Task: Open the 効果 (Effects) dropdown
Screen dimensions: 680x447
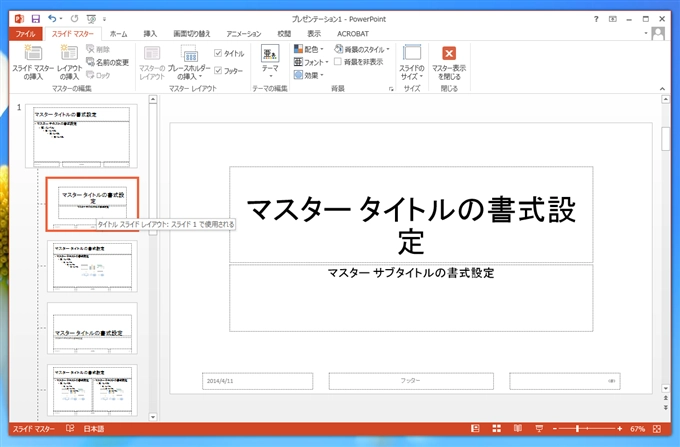Action: [x=309, y=75]
